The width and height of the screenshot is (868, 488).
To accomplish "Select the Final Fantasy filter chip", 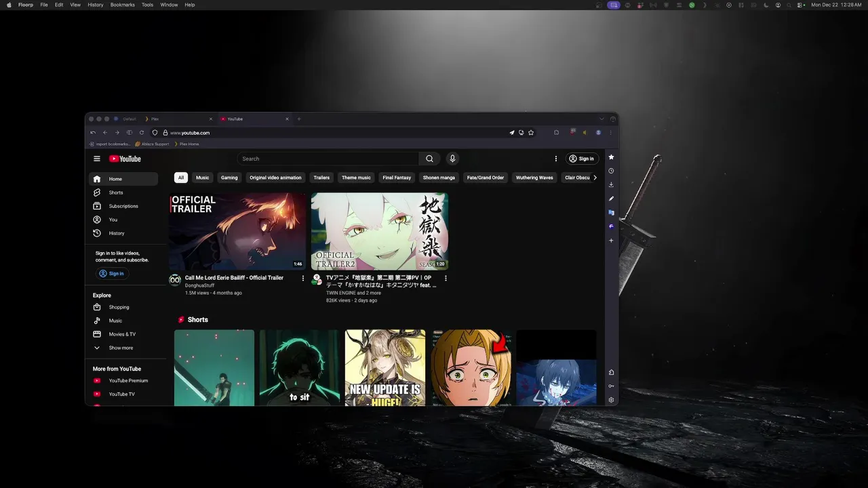I will [x=397, y=178].
